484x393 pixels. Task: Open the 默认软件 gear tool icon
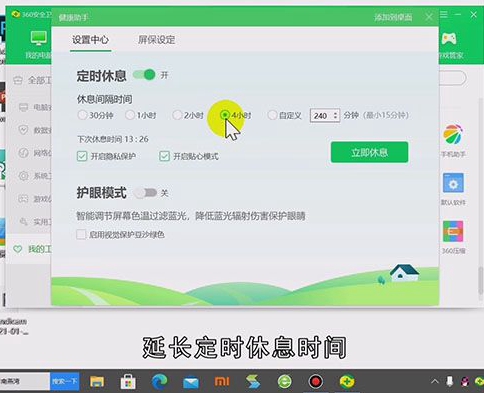453,183
